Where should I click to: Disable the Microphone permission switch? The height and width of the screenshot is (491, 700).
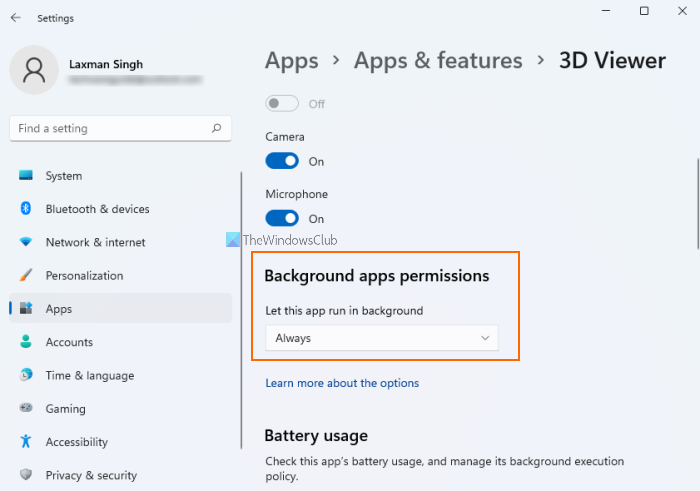(282, 218)
